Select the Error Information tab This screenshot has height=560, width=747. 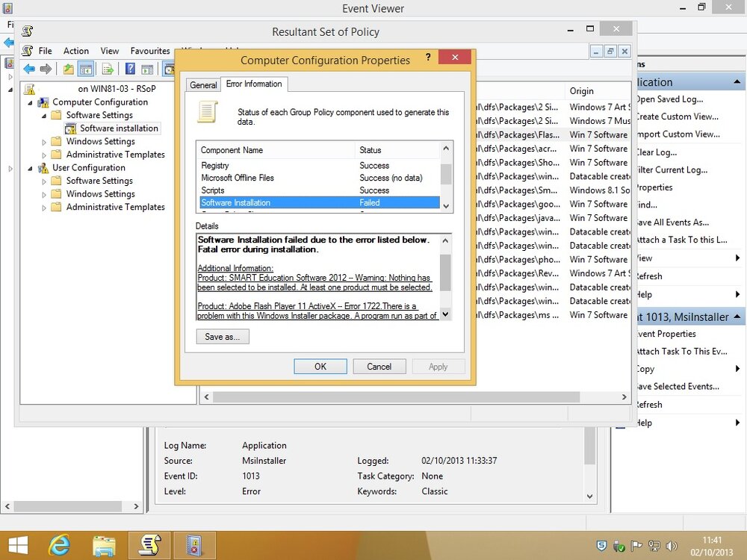pos(254,84)
